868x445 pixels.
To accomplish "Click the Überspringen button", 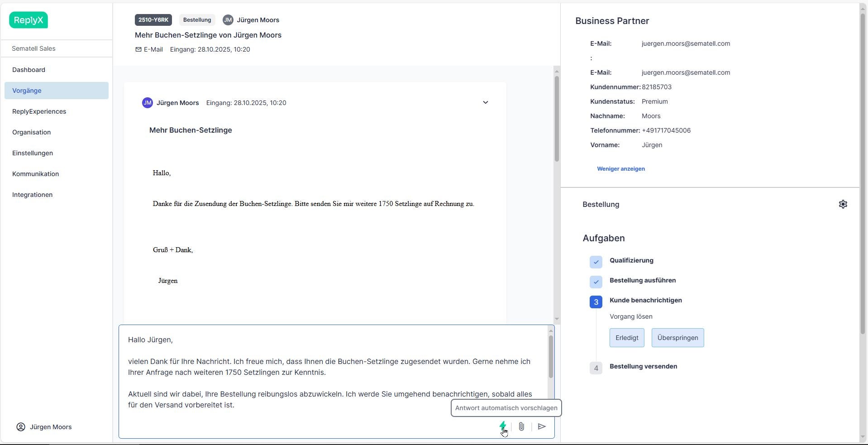I will click(x=677, y=338).
